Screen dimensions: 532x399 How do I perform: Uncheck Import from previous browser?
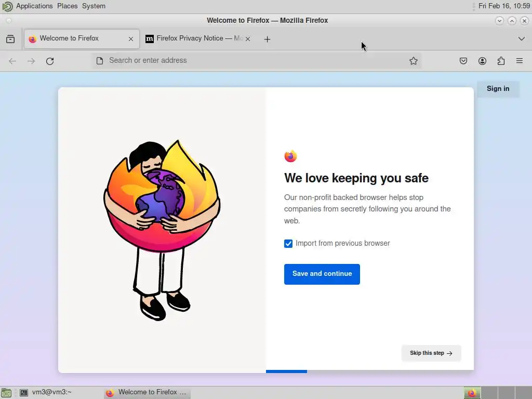pyautogui.click(x=288, y=244)
